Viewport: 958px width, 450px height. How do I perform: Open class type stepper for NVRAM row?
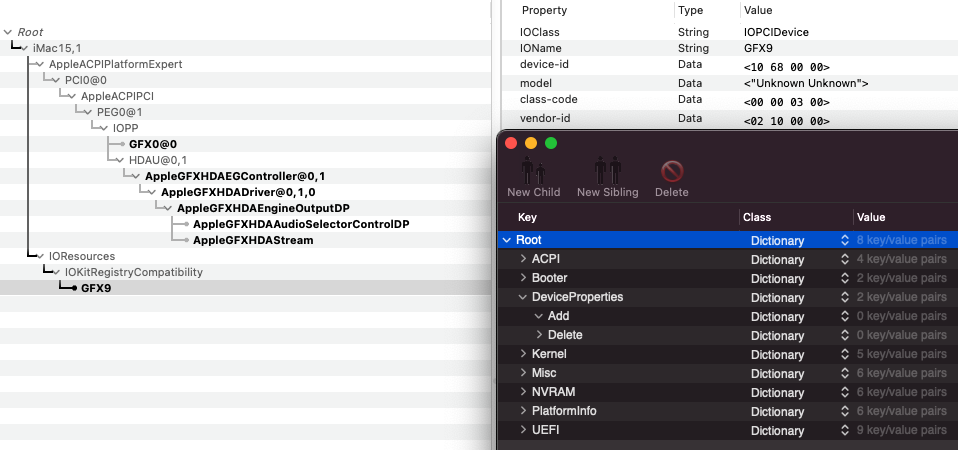(x=845, y=393)
